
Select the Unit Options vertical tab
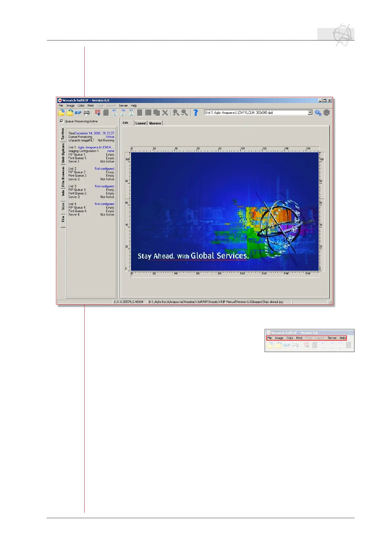coord(63,153)
